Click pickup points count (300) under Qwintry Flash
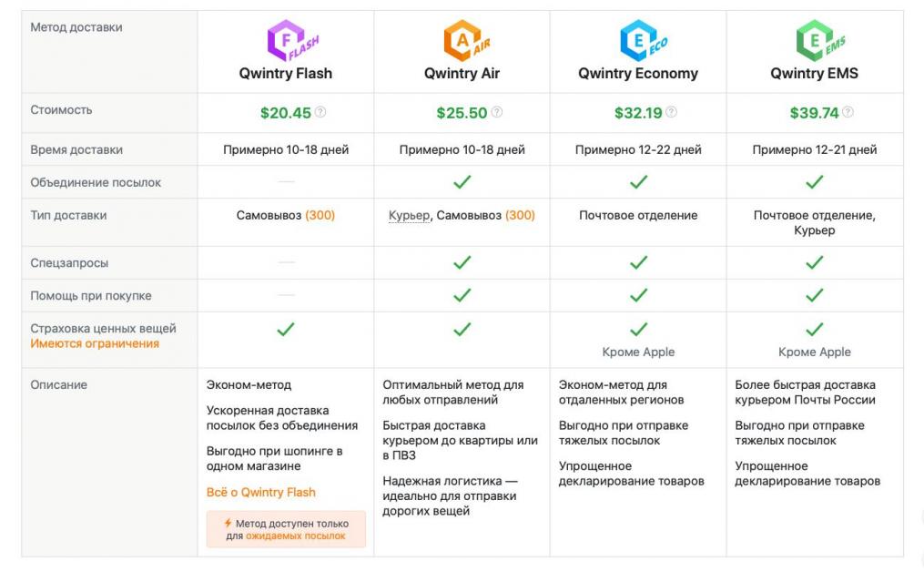 click(x=320, y=215)
